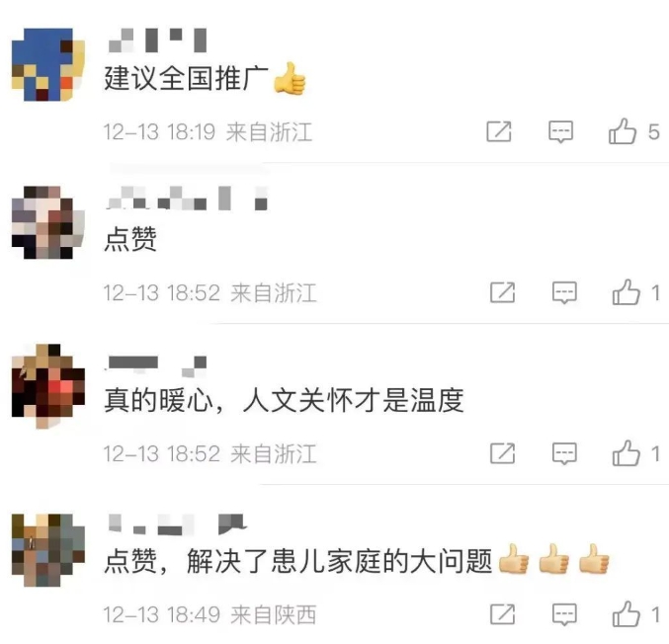Open username above '建议全国推广' comment
The height and width of the screenshot is (644, 669).
point(157,40)
